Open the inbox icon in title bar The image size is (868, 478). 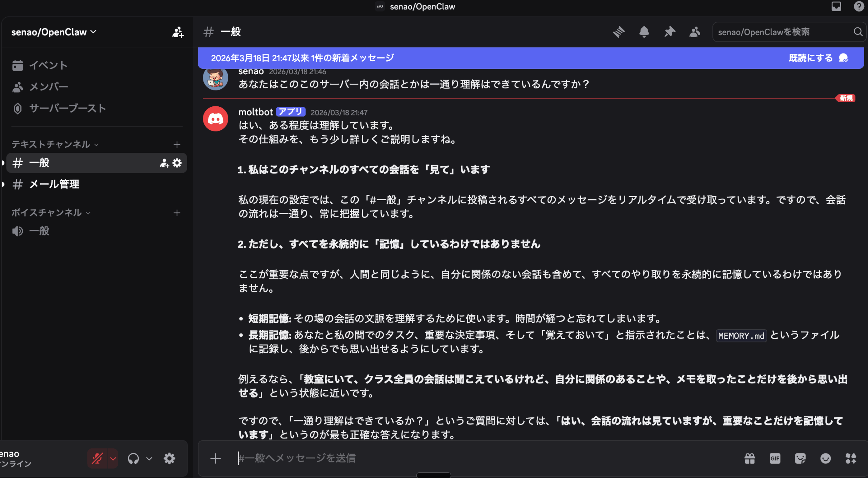click(x=836, y=6)
